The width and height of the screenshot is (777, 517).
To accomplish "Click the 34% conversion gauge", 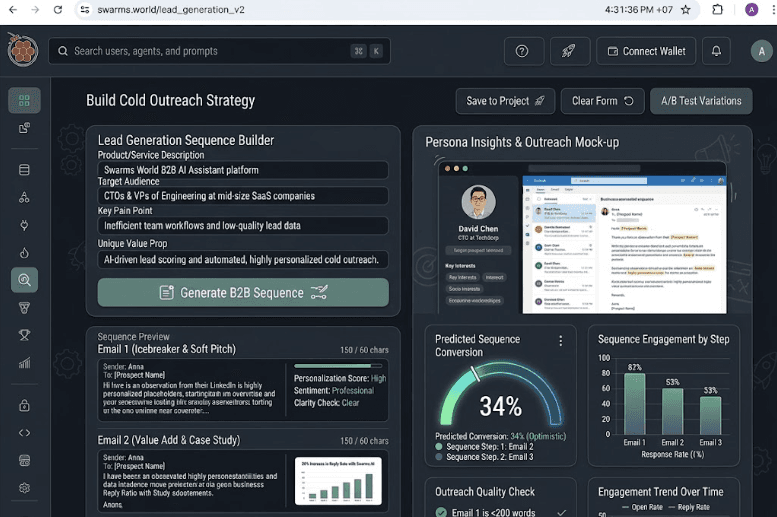I will (500, 395).
